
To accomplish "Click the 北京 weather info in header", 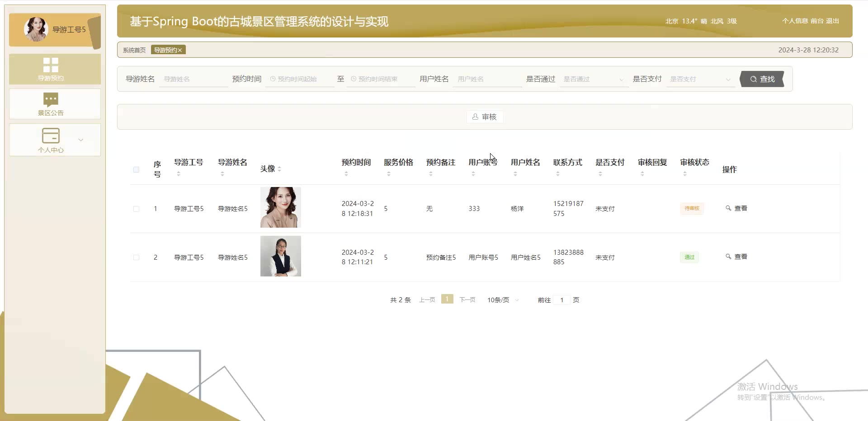I will pyautogui.click(x=701, y=21).
